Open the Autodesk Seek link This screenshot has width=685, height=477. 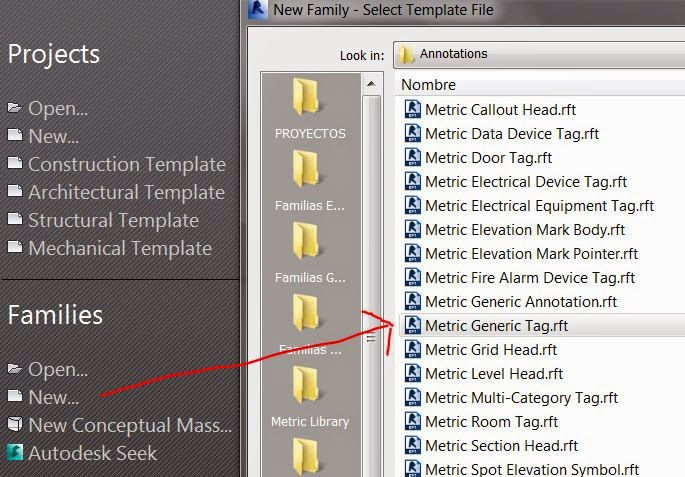click(x=92, y=453)
